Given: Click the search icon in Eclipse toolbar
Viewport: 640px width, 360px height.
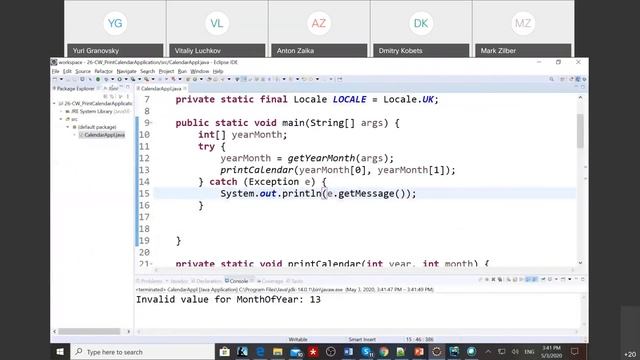Looking at the screenshot, I should (x=552, y=79).
